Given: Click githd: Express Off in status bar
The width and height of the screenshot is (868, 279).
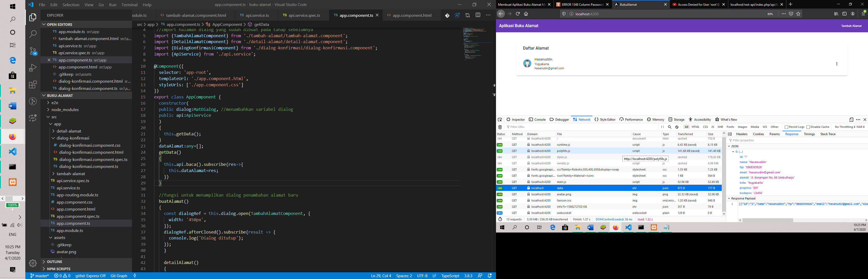Looking at the screenshot, I should pos(90,276).
